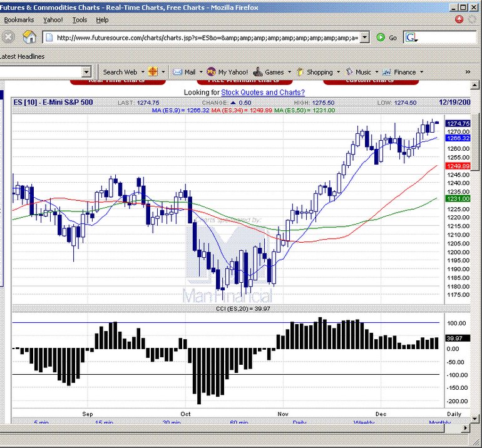Select the 60 min chart link

(x=239, y=423)
